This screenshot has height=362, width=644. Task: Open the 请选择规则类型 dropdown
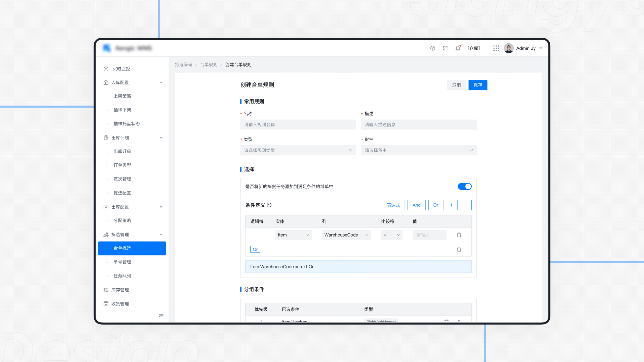point(298,150)
